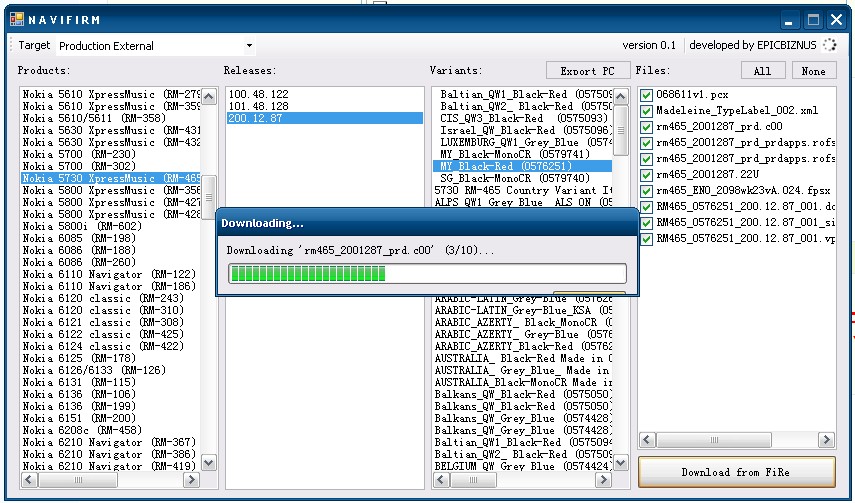Click the download progress bar
The width and height of the screenshot is (855, 503).
pyautogui.click(x=427, y=273)
